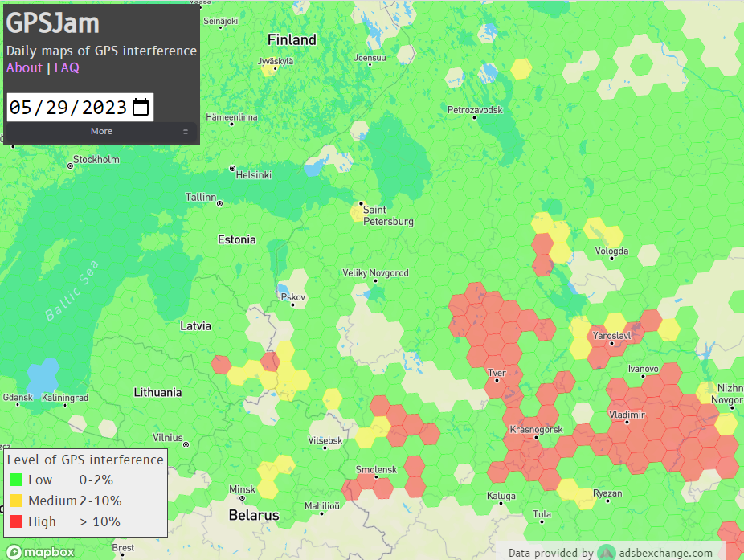This screenshot has height=560, width=744.
Task: Click the red High interference swatch
Action: click(16, 521)
